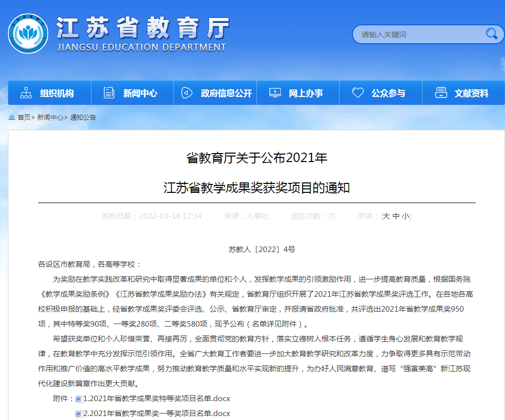The height and width of the screenshot is (420, 505).
Task: Select the 文献资料 navigation tab
Action: [471, 93]
